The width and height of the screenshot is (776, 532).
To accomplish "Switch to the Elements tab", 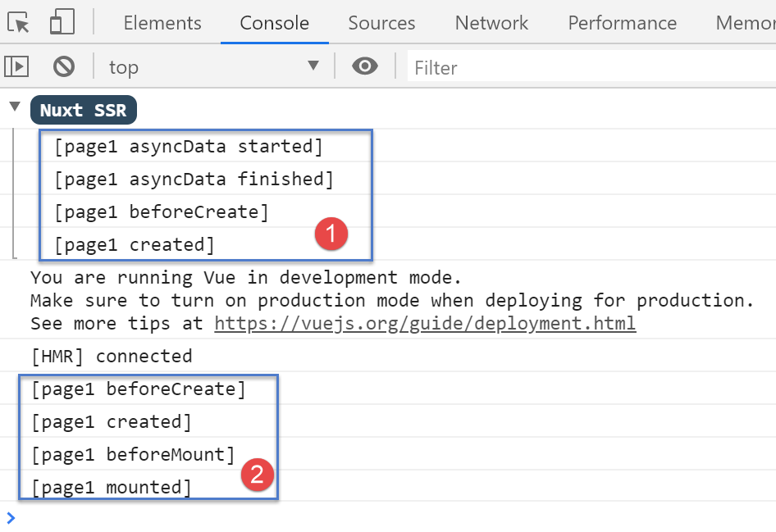I will (162, 23).
